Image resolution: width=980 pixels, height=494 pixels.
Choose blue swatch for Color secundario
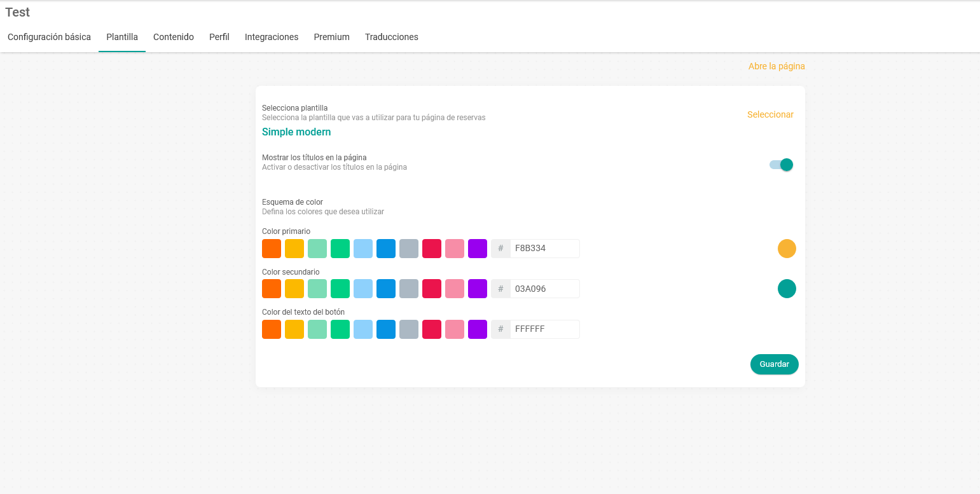386,289
